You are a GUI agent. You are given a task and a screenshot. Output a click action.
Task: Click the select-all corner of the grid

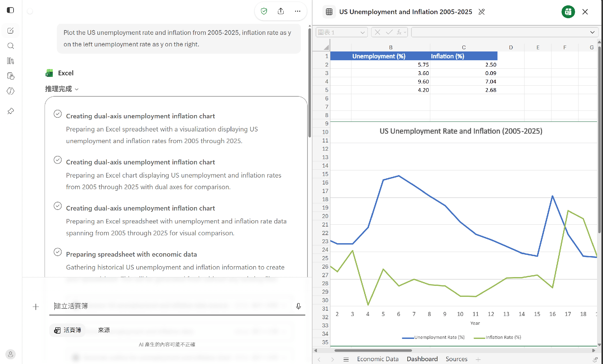click(326, 47)
